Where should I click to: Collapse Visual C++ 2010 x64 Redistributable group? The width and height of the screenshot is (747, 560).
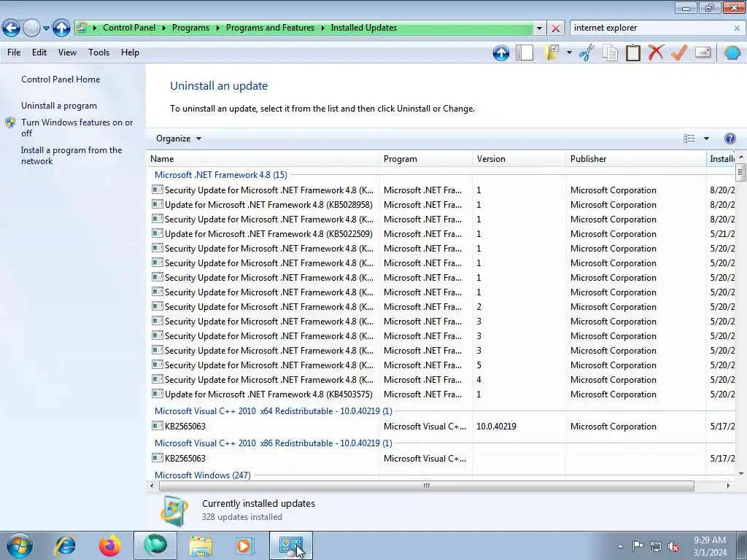click(x=273, y=411)
